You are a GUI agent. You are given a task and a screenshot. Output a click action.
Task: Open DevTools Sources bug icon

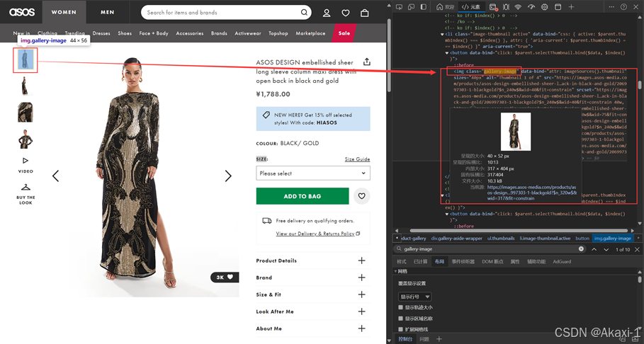pyautogui.click(x=506, y=7)
